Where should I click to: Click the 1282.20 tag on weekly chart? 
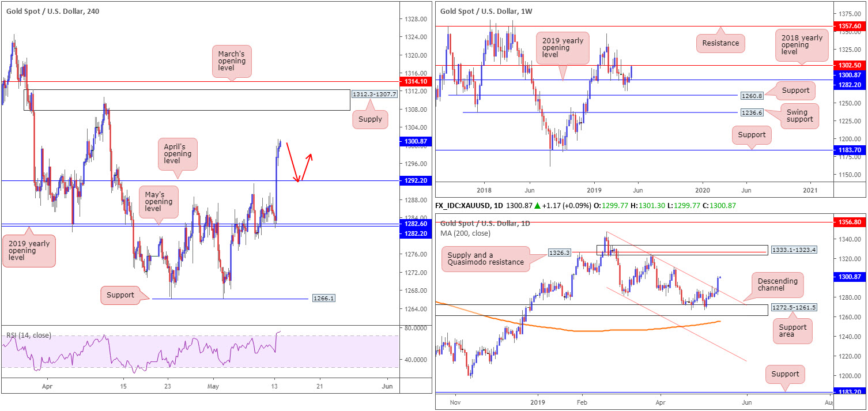[849, 85]
